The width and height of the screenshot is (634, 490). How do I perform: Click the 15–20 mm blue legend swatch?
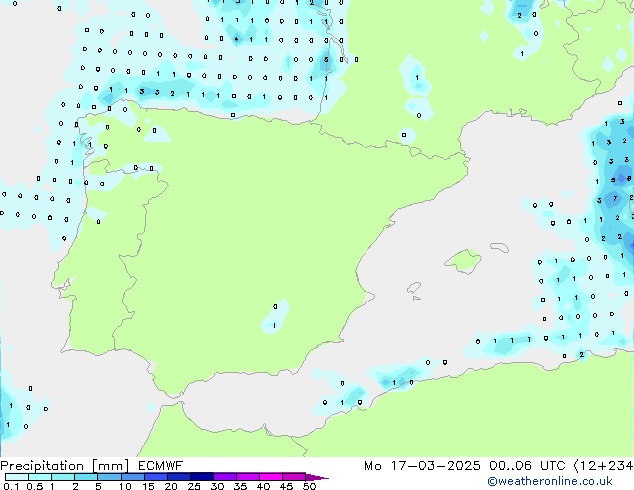[x=155, y=477]
